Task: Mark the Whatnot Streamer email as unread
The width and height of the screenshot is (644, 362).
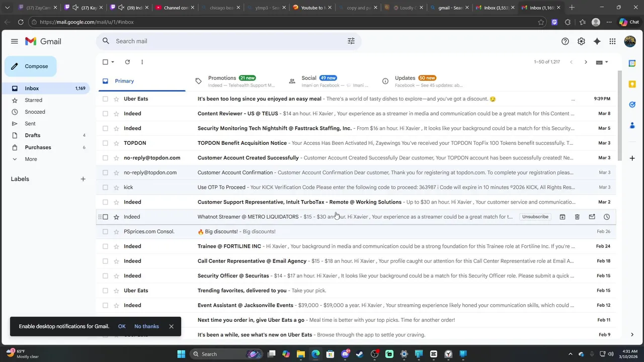Action: pyautogui.click(x=592, y=217)
